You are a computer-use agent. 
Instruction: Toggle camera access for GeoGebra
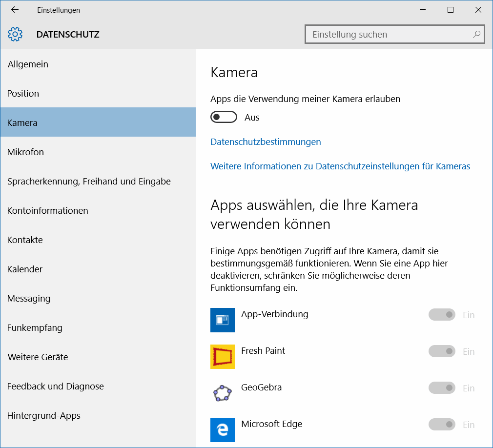point(442,388)
